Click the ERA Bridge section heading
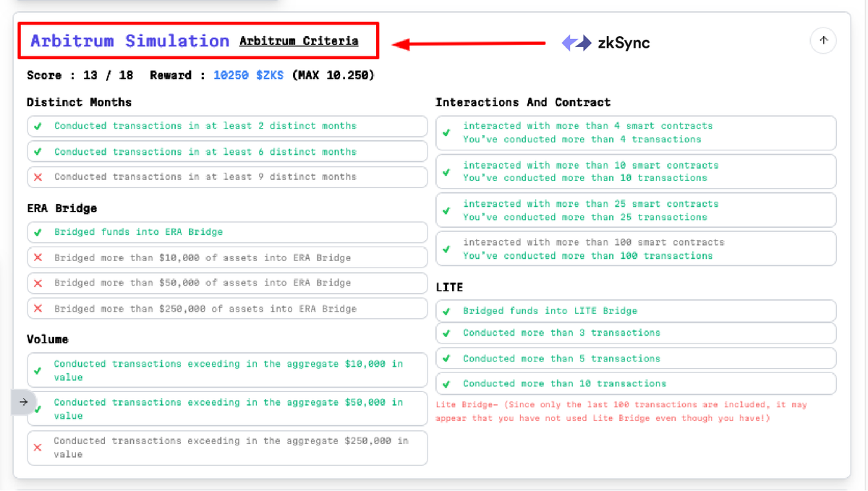The height and width of the screenshot is (491, 868). [61, 208]
